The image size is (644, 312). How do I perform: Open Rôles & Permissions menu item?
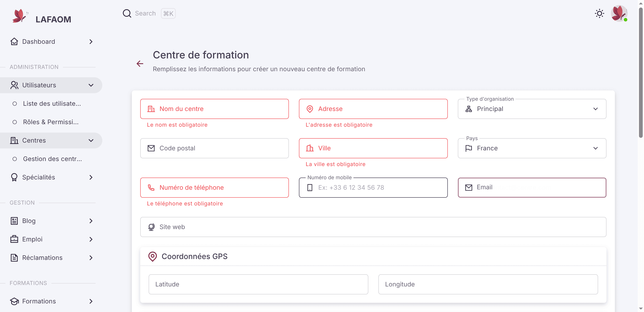(x=51, y=122)
